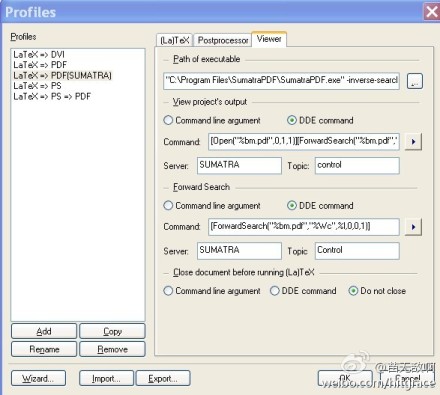The width and height of the screenshot is (440, 395).
Task: Click Server field in Forward Search section
Action: click(x=239, y=251)
